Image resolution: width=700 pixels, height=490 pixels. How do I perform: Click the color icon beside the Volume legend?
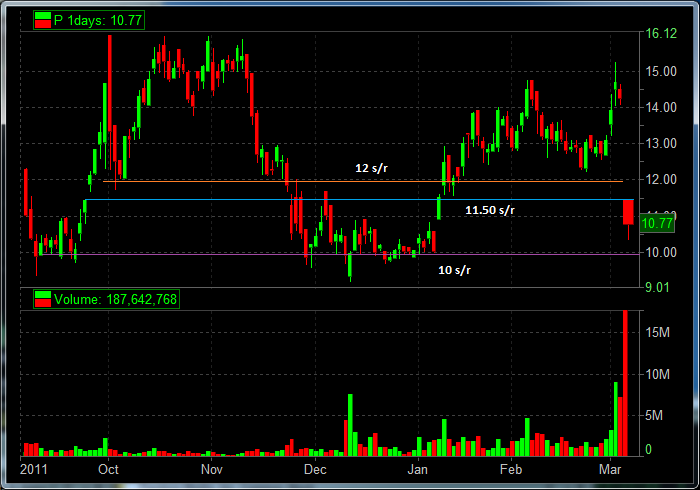42,298
